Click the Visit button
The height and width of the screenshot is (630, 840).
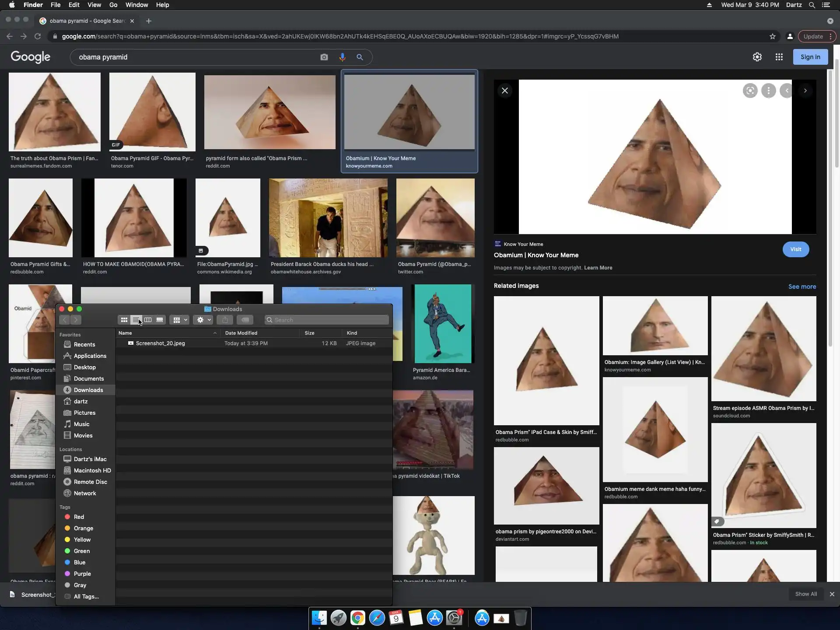pos(795,249)
